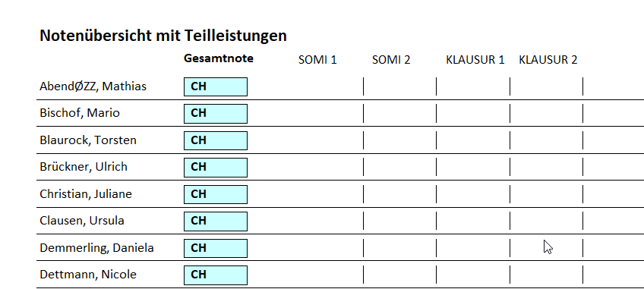Click SOMI 2 cell for Blaurock, Torsten
The height and width of the screenshot is (289, 644).
coord(400,140)
